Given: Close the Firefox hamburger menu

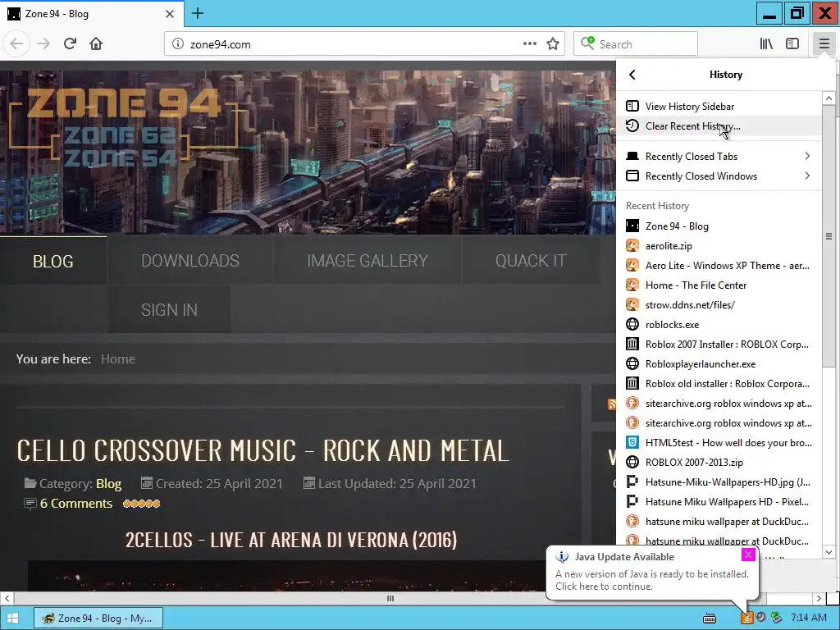Looking at the screenshot, I should [x=824, y=44].
